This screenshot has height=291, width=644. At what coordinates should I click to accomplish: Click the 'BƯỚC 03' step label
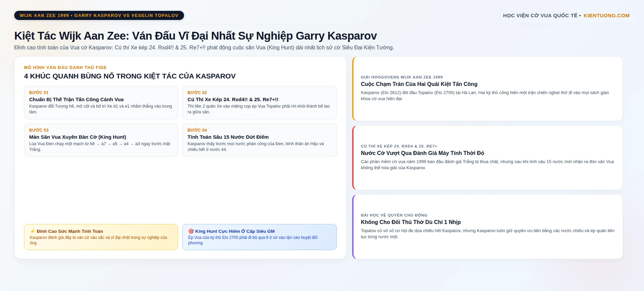39,130
